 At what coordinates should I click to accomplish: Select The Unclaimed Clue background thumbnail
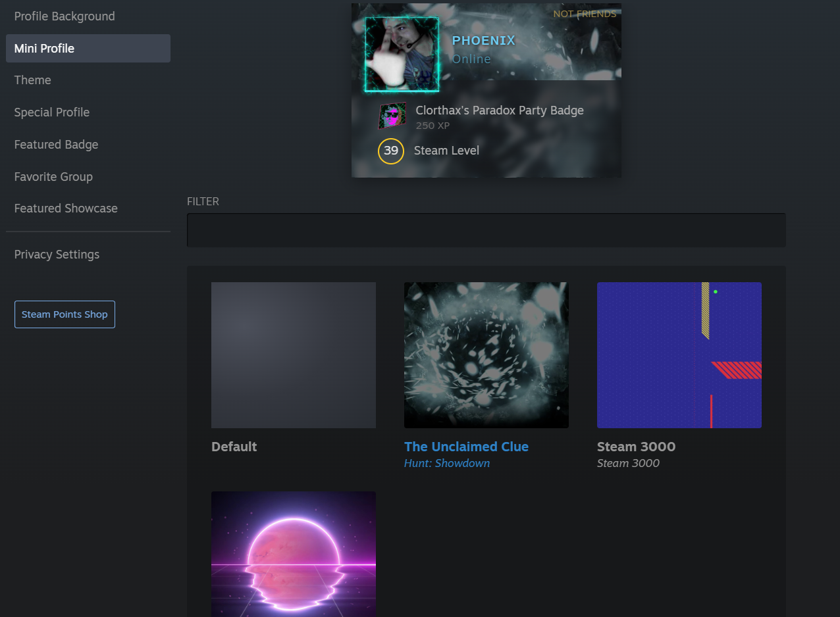click(x=486, y=355)
